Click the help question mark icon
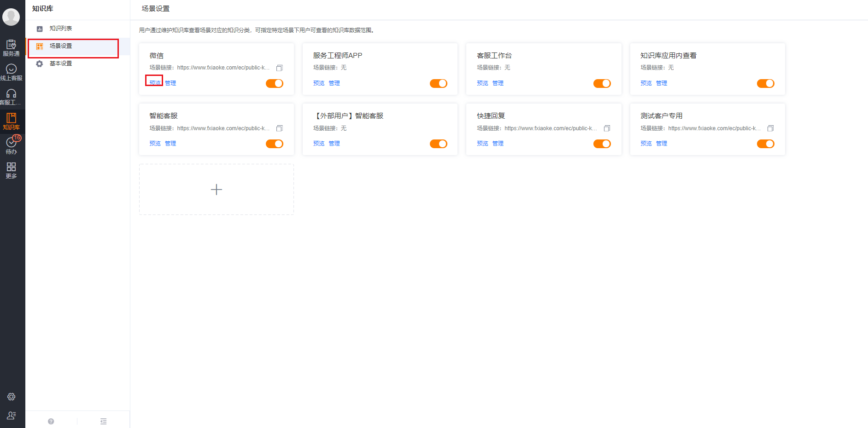This screenshot has height=428, width=868. [51, 421]
